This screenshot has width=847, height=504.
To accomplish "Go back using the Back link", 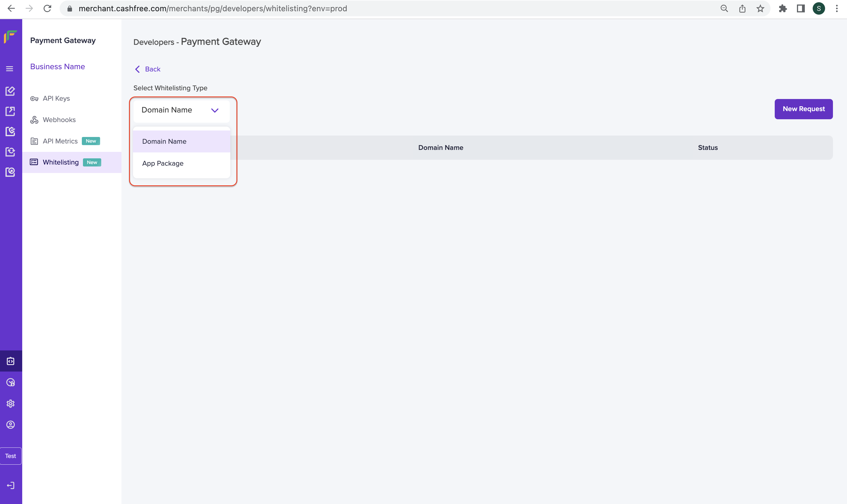I will (x=148, y=69).
